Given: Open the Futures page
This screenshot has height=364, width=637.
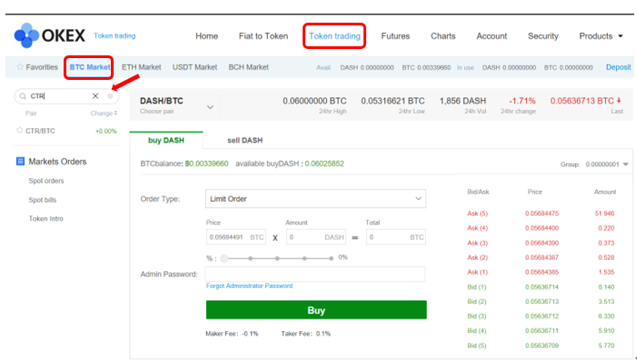Looking at the screenshot, I should [395, 36].
